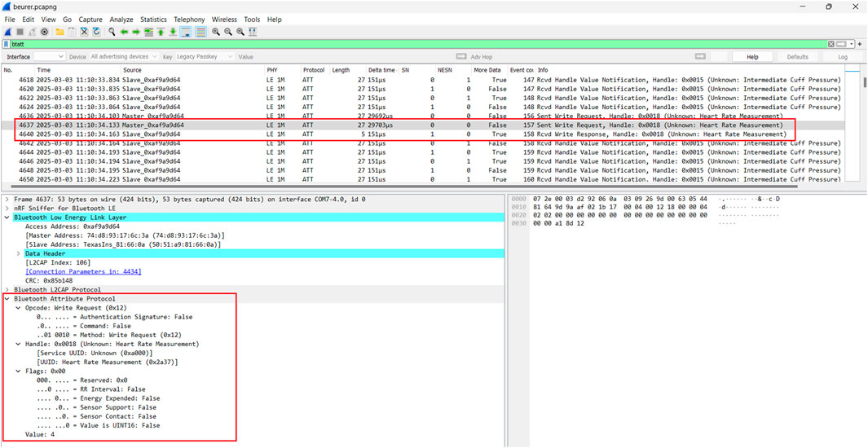Screen dimensions: 868x448
Task: Open the Analyze menu
Action: (121, 20)
